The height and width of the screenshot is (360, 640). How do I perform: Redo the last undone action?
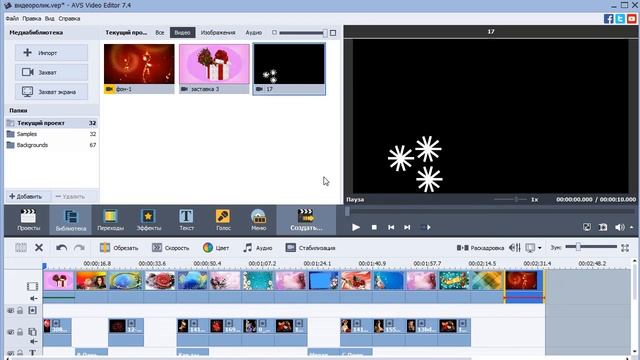79,247
